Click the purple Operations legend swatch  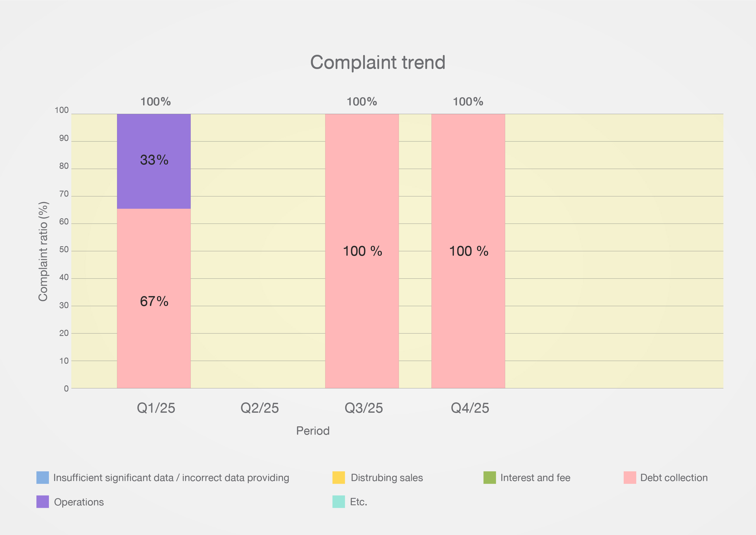coord(42,501)
